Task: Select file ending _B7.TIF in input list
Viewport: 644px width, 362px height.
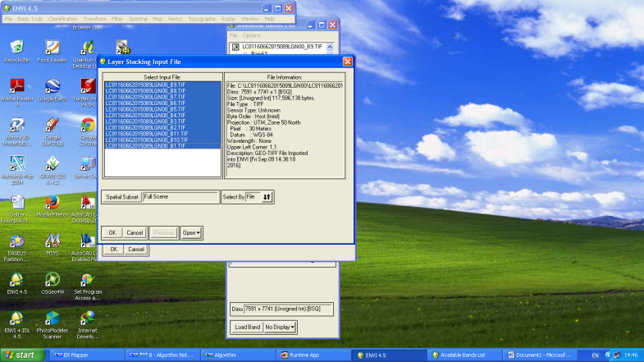Action: 162,97
